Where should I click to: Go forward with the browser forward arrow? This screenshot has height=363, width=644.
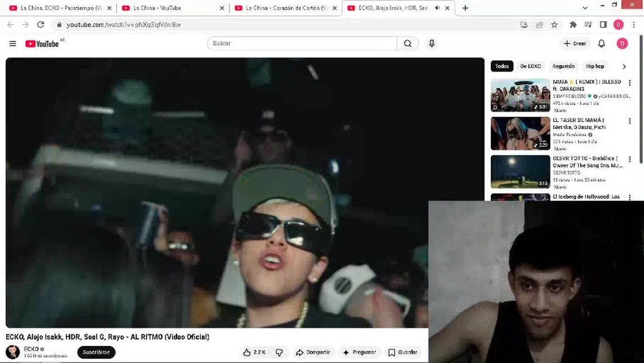click(x=25, y=24)
